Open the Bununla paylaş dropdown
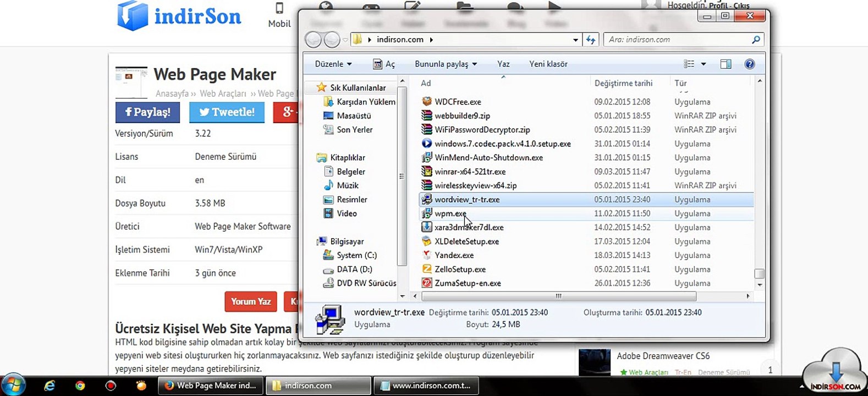Viewport: 868px width, 396px height. 446,64
